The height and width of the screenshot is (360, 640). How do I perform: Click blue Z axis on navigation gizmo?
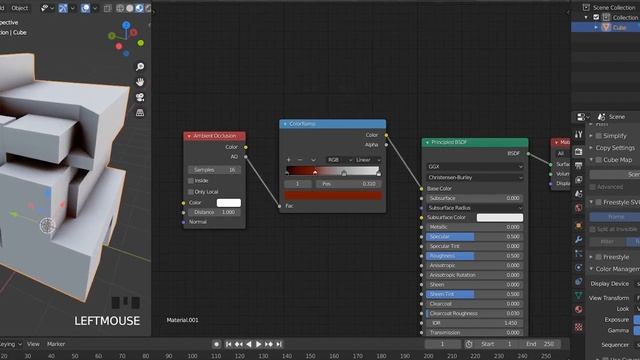(126, 25)
